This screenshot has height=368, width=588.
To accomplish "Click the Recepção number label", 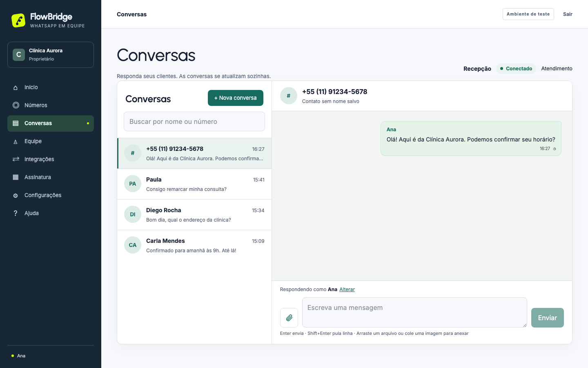I will click(x=477, y=69).
